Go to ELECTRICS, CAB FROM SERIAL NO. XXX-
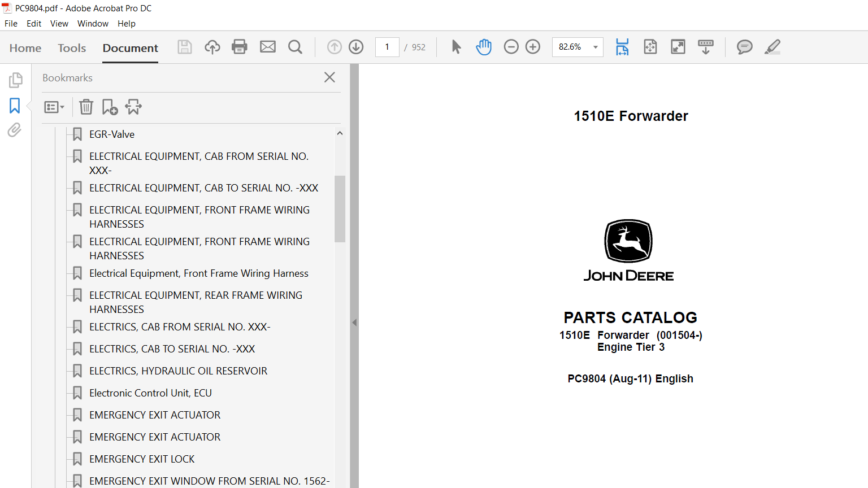 [x=180, y=327]
